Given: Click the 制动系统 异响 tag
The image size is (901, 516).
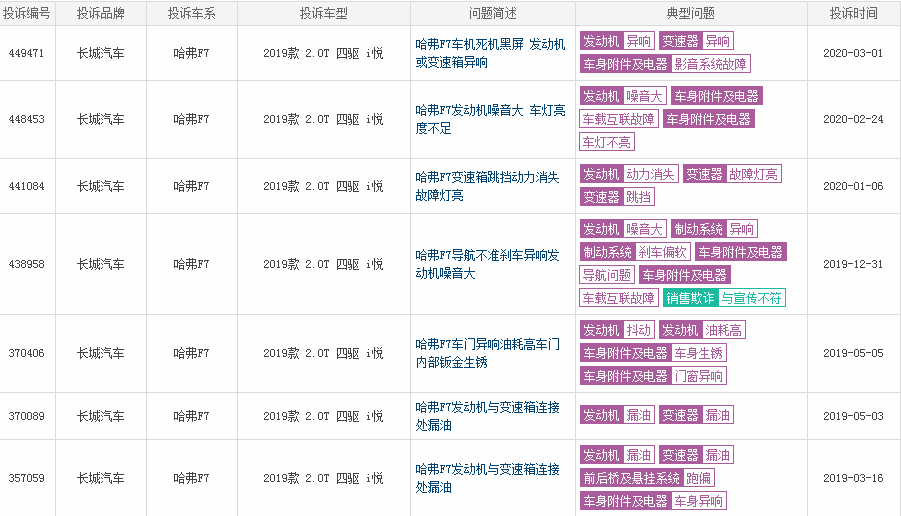Looking at the screenshot, I should tap(714, 229).
